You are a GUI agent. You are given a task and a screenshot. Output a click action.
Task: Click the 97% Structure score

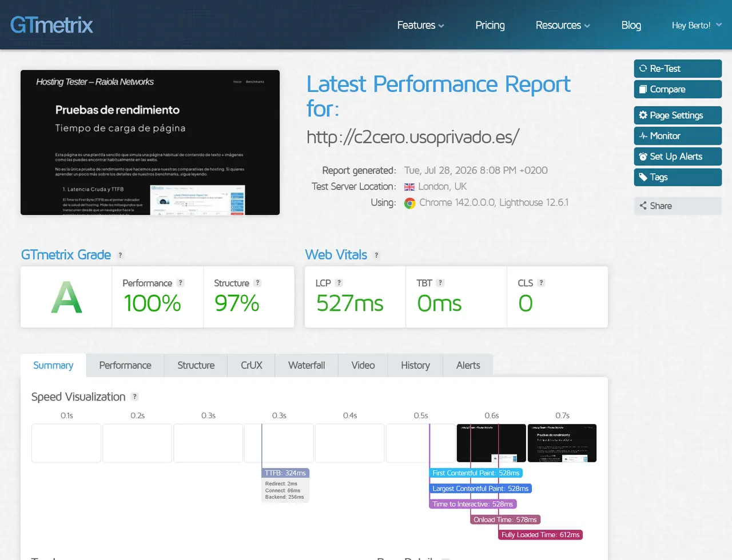click(x=237, y=303)
